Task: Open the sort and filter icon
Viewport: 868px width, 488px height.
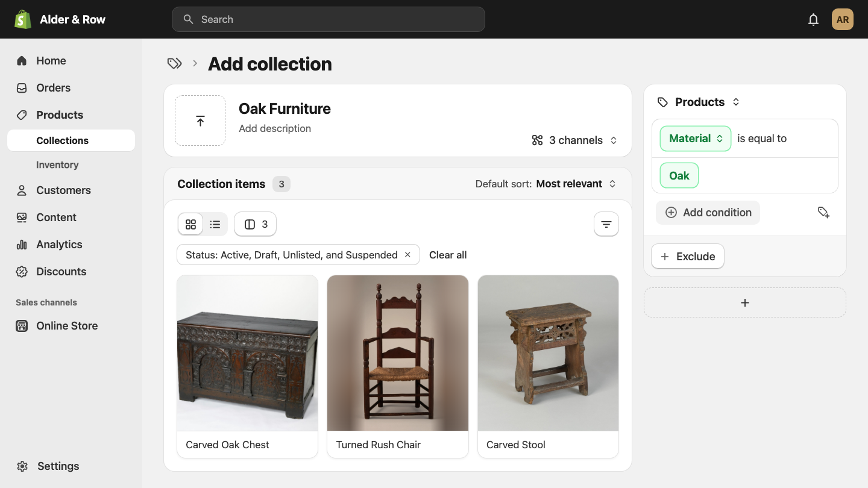Action: [x=606, y=224]
